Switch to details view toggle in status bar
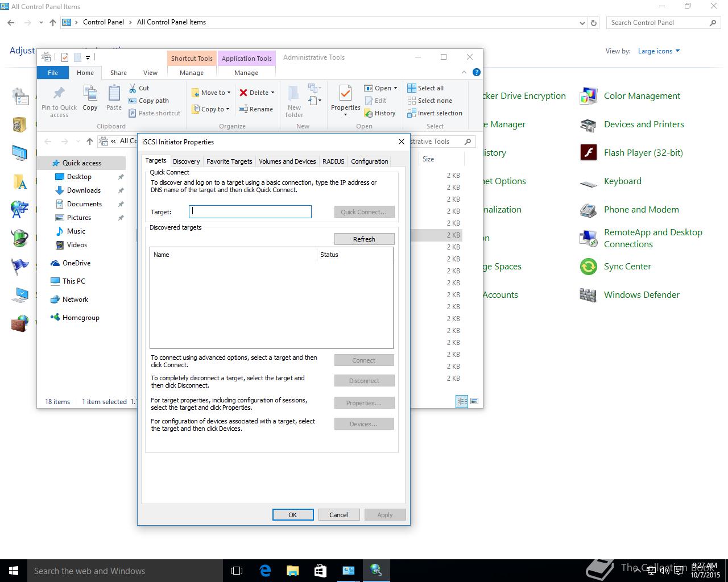Screen dimensions: 728x582 coord(462,401)
